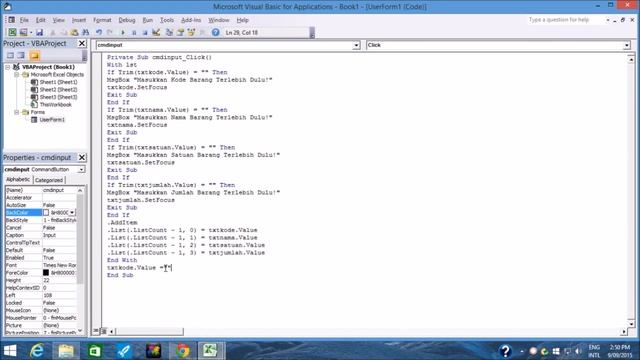Open the Edit menu
640x360 pixels.
pyautogui.click(x=40, y=20)
